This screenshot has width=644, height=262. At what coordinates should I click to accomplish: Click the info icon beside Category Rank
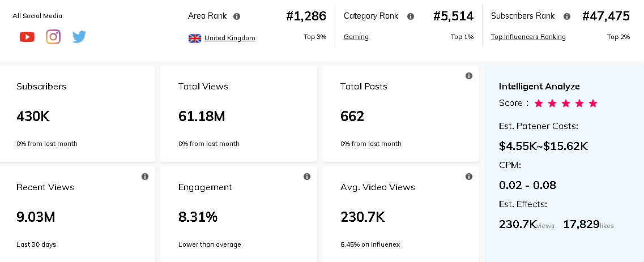coord(411,16)
